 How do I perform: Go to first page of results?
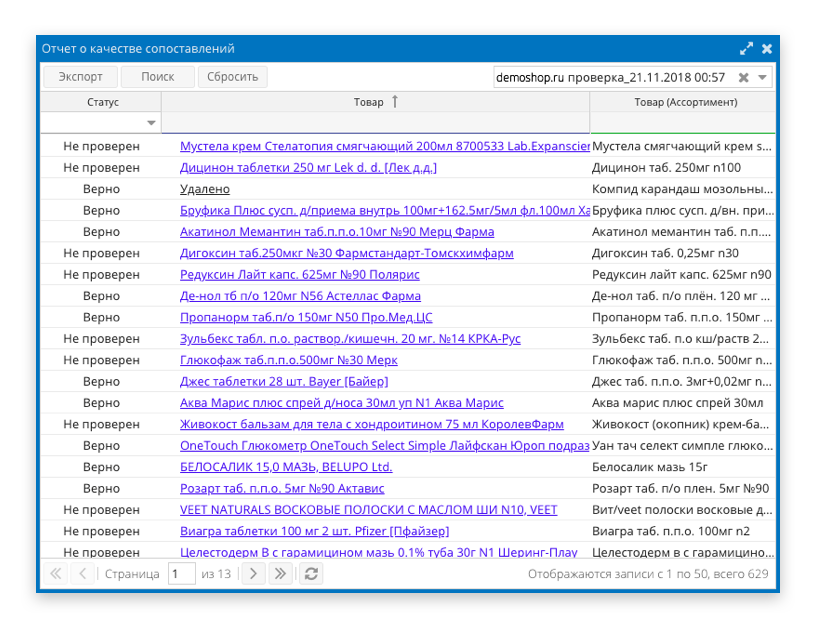pyautogui.click(x=56, y=574)
